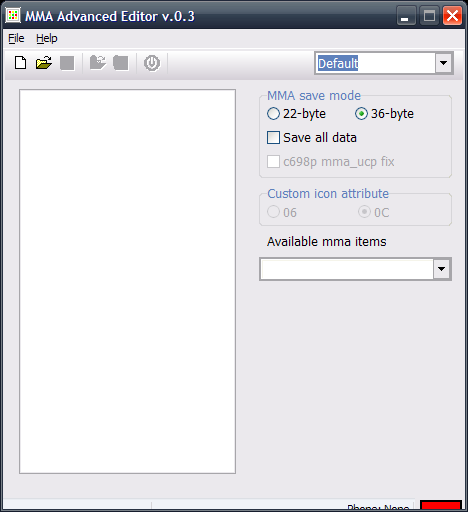Open a file using the yellow folder icon

coord(44,63)
